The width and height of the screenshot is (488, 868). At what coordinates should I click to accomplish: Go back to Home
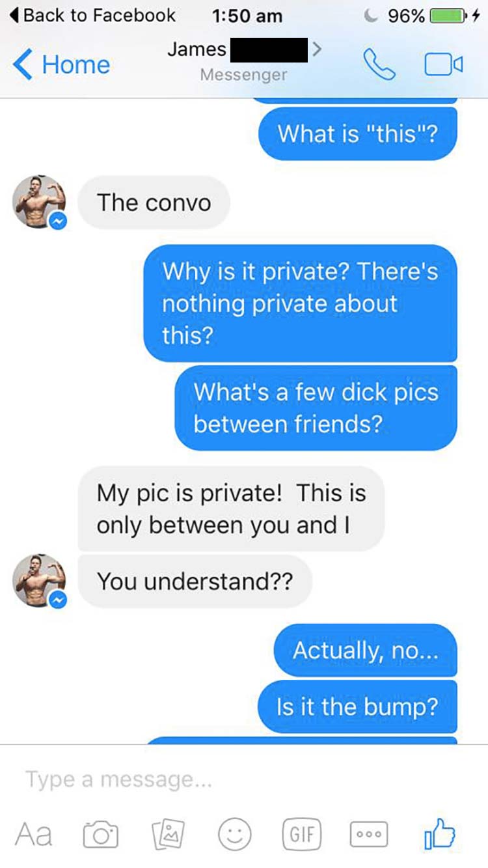(x=61, y=64)
